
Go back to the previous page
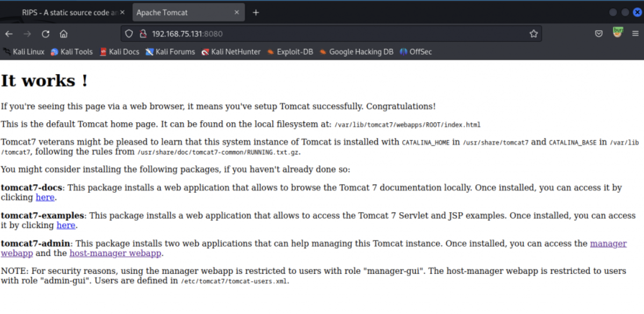[x=9, y=34]
